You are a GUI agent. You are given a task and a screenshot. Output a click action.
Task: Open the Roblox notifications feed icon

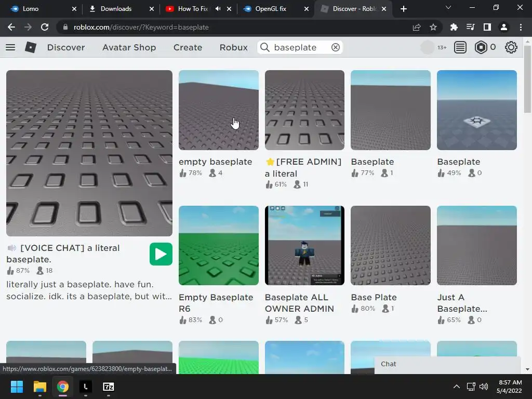pyautogui.click(x=460, y=47)
